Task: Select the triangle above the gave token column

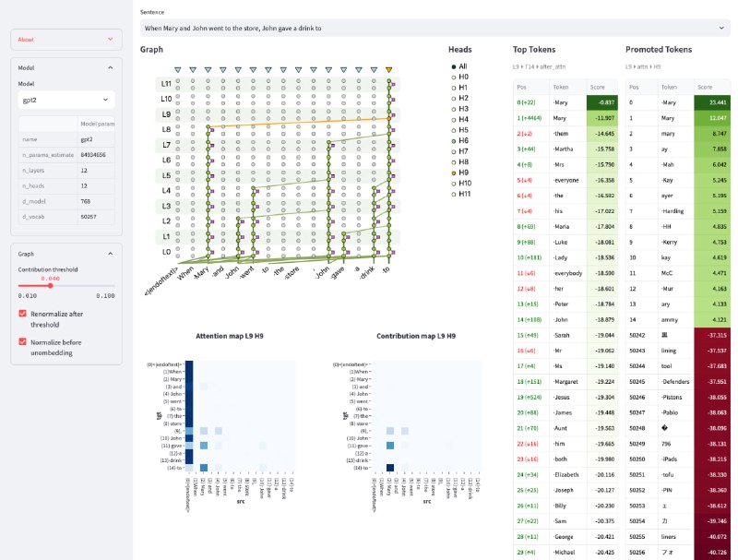Action: [344, 70]
